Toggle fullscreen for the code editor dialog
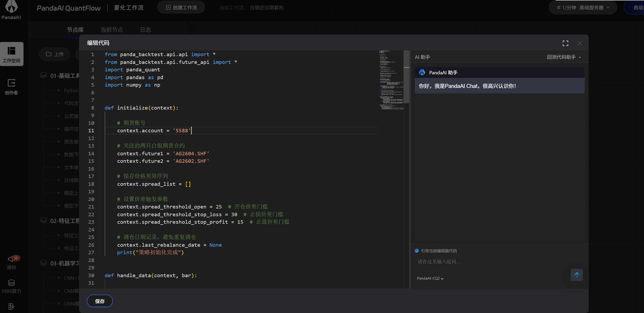The image size is (644, 313). (x=565, y=43)
